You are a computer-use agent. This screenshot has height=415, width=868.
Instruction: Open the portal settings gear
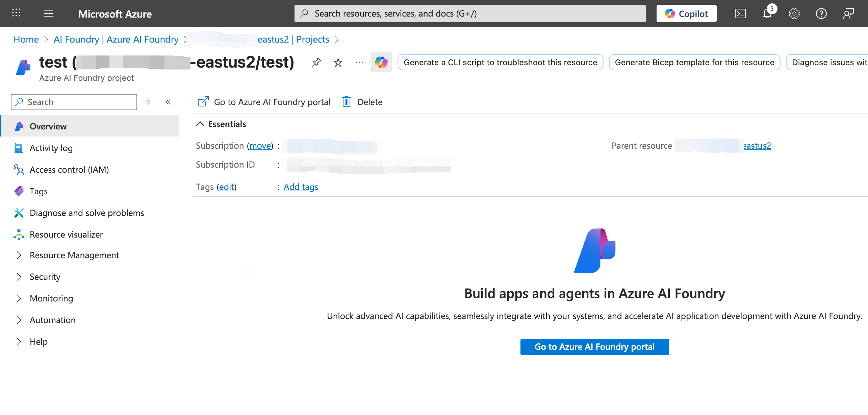794,14
